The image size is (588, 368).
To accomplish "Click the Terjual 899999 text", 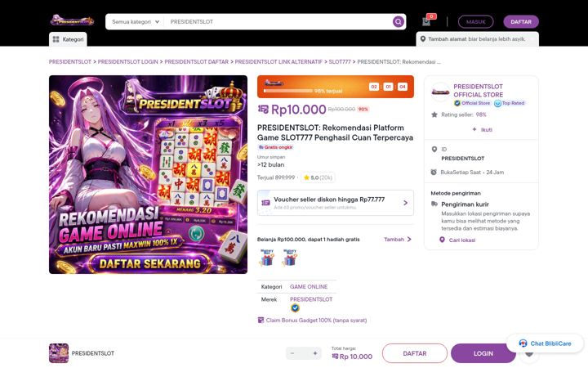I will [276, 177].
